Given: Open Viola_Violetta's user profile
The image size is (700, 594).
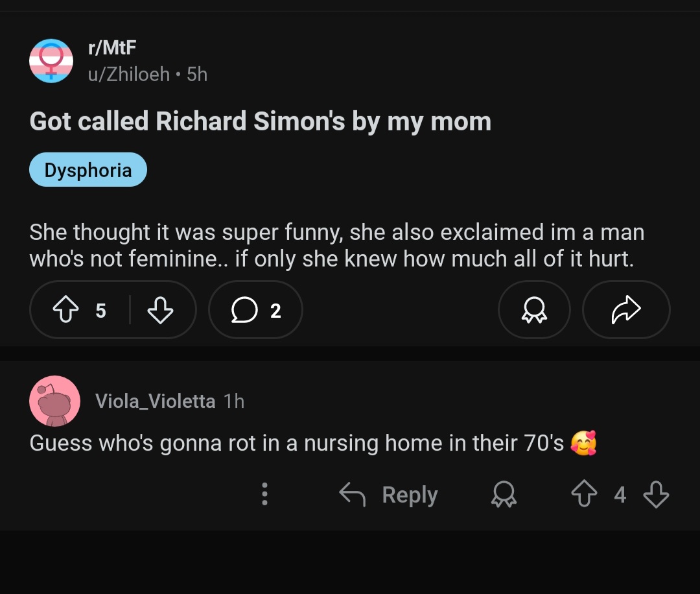Looking at the screenshot, I should [155, 401].
